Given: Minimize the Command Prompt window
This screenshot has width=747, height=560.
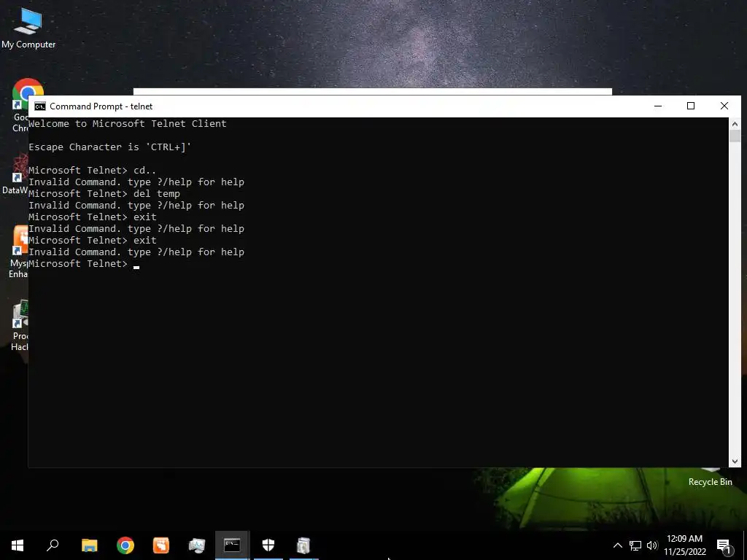Looking at the screenshot, I should tap(658, 106).
